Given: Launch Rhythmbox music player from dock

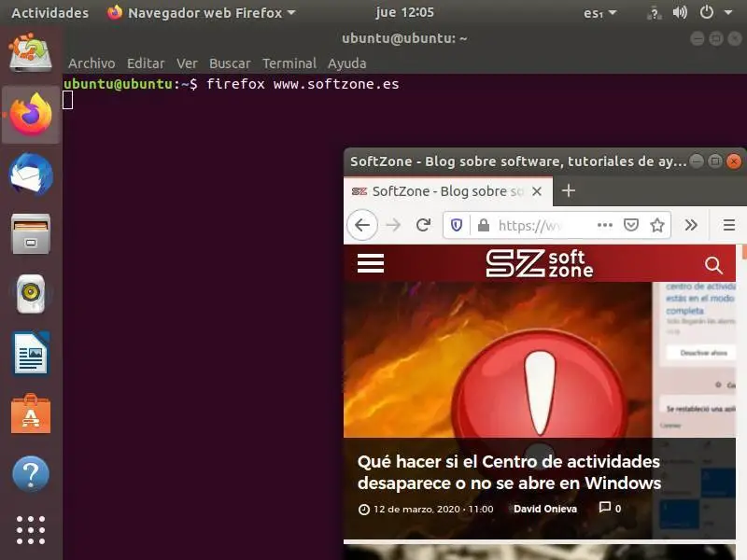Looking at the screenshot, I should [31, 293].
